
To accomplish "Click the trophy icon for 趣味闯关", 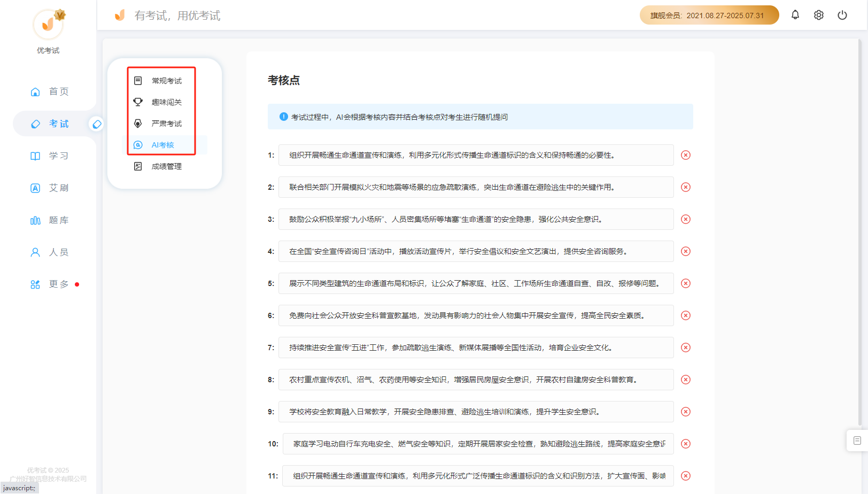I will 138,102.
